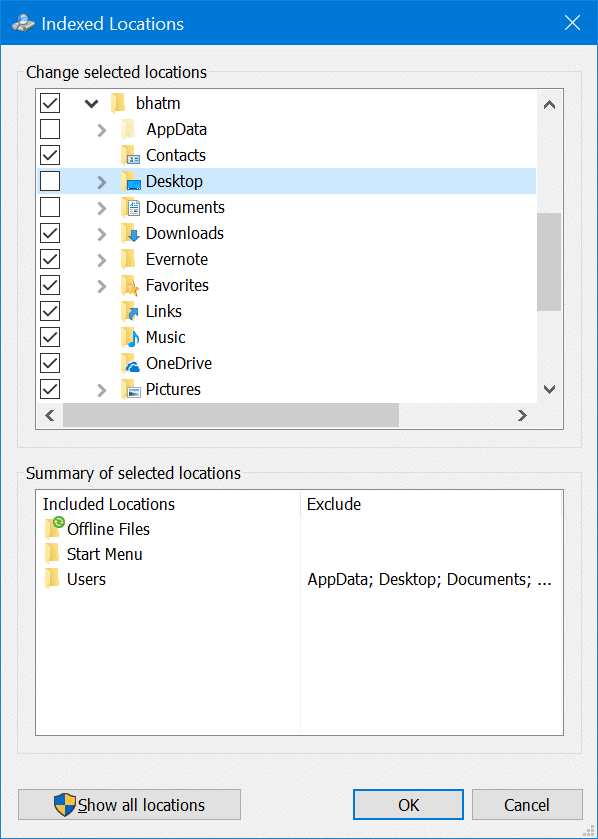Check the Documents checkbox
This screenshot has height=839, width=598.
coord(50,208)
